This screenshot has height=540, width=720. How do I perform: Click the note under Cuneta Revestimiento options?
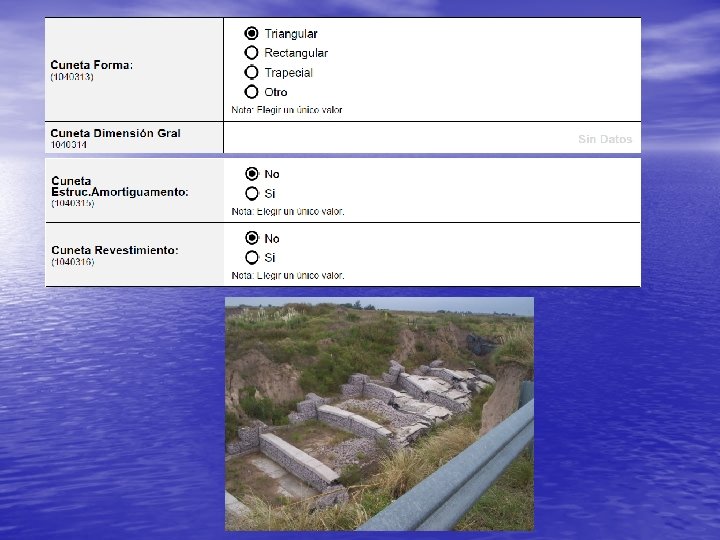click(x=288, y=276)
